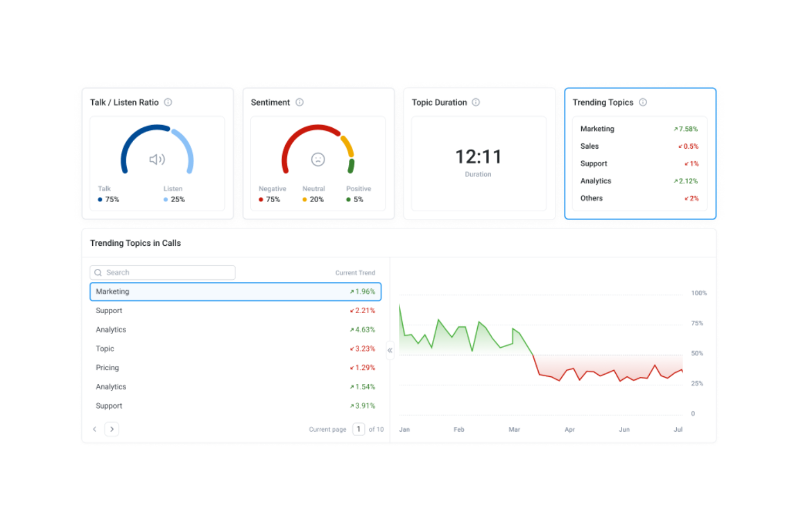The width and height of the screenshot is (798, 532).
Task: Click the magnifier icon in the search bar
Action: [x=98, y=272]
